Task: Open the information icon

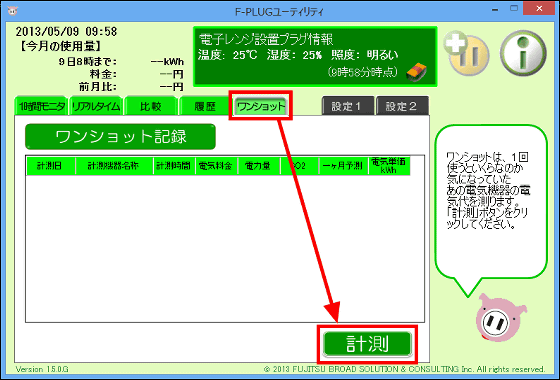Action: [523, 53]
